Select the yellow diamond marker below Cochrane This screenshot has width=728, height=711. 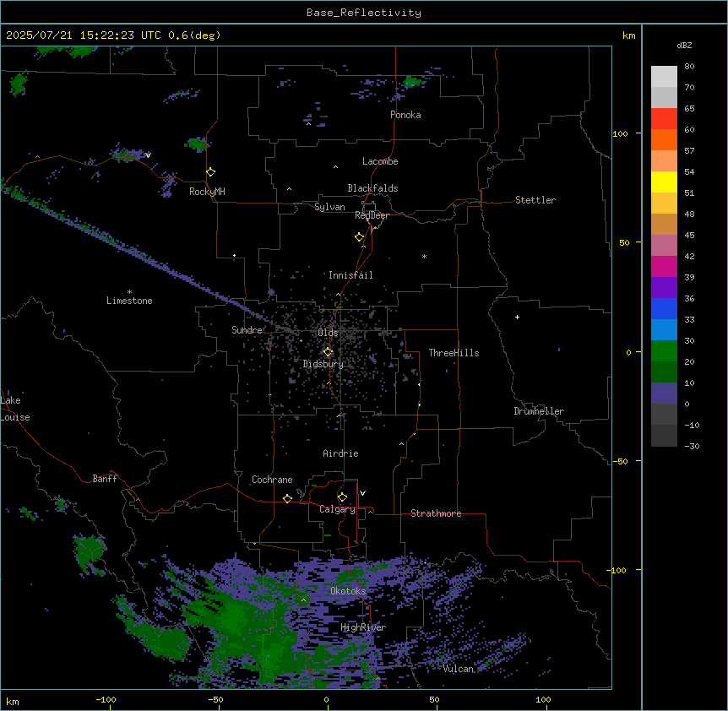click(287, 498)
